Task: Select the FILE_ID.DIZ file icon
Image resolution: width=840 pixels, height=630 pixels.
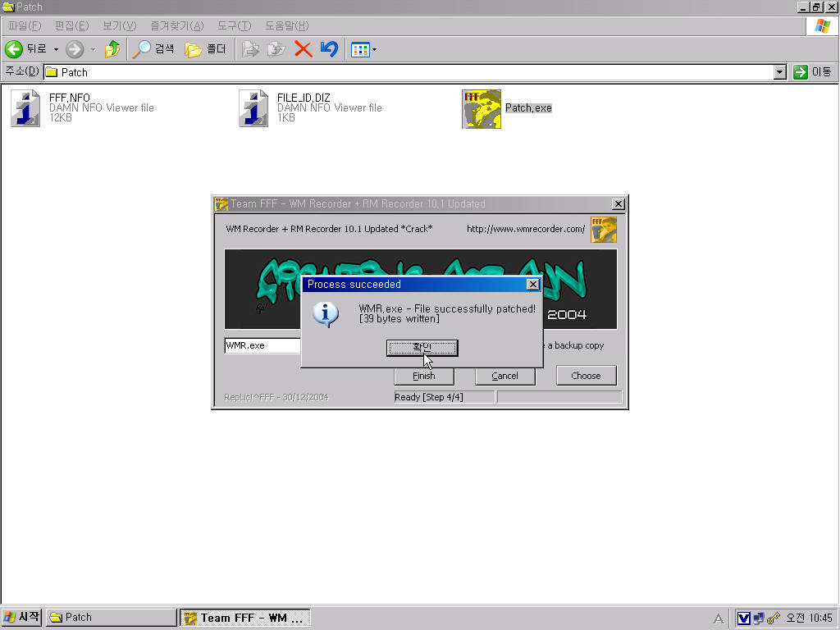Action: pyautogui.click(x=253, y=108)
